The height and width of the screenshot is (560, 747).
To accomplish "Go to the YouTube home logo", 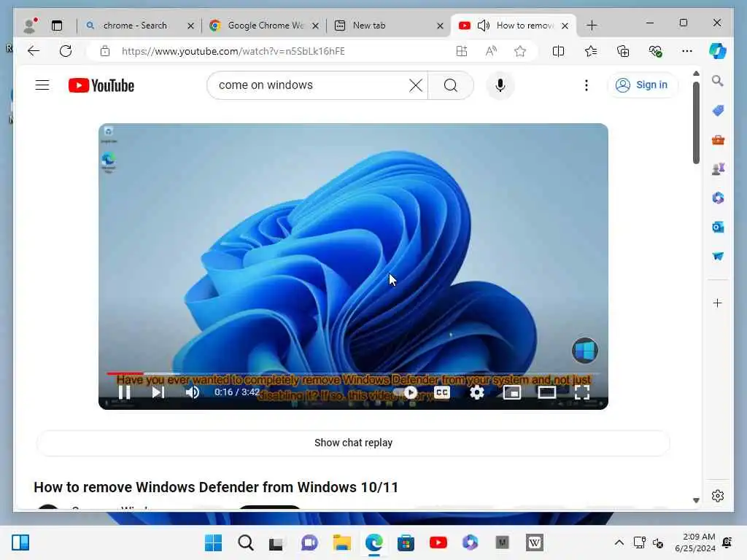I will click(x=101, y=85).
